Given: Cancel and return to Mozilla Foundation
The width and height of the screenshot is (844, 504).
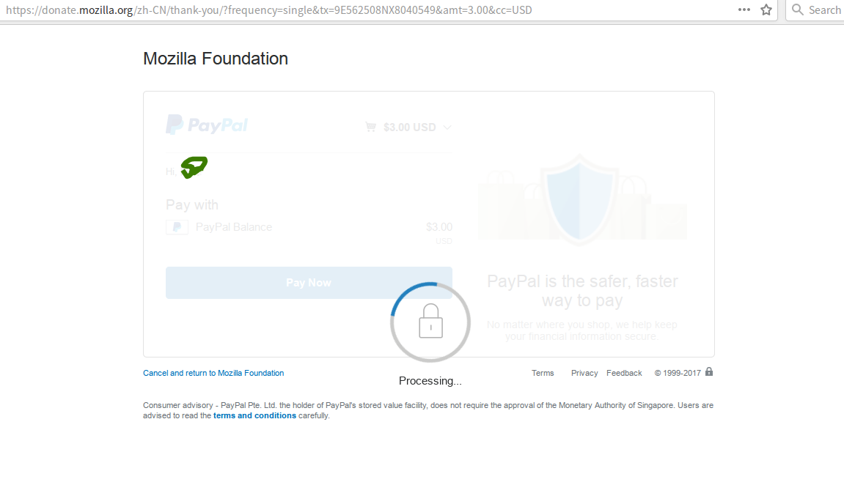Looking at the screenshot, I should (x=213, y=373).
